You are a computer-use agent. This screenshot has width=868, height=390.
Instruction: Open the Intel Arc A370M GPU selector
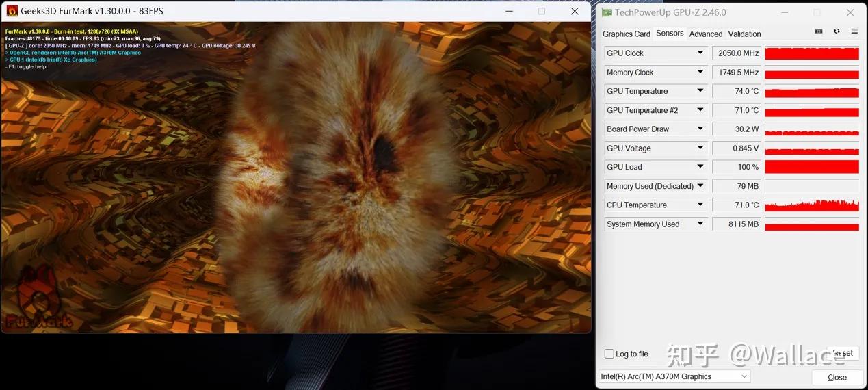[x=674, y=376]
